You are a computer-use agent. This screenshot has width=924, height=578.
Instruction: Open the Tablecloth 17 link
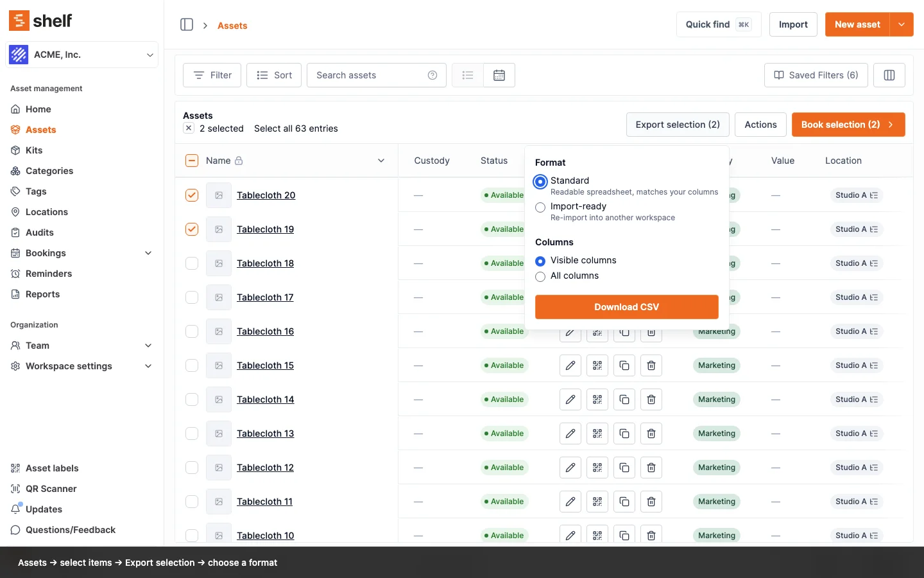[265, 297]
